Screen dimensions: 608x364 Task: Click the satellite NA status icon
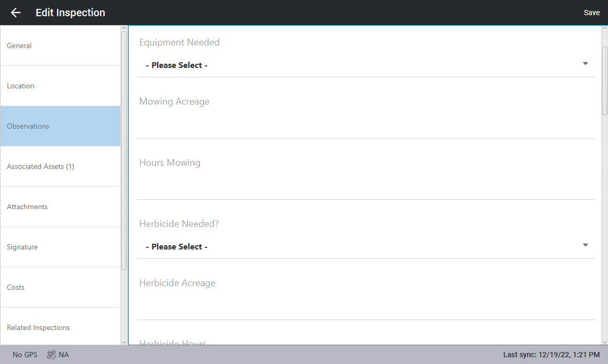coord(51,355)
